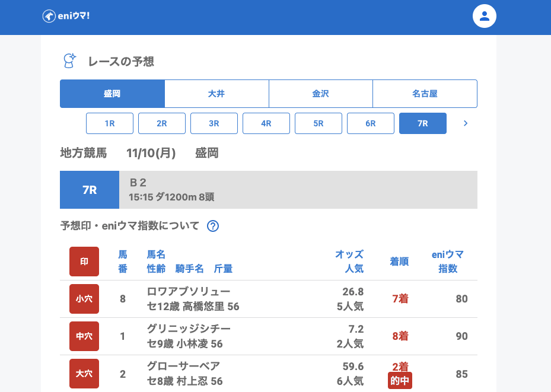551x392 pixels.
Task: Select the 盛岡 racecourse tab
Action: 112,94
